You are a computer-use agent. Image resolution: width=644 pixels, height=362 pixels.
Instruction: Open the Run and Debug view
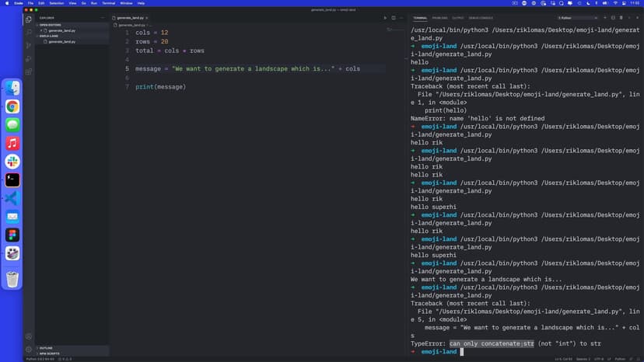coord(29,58)
